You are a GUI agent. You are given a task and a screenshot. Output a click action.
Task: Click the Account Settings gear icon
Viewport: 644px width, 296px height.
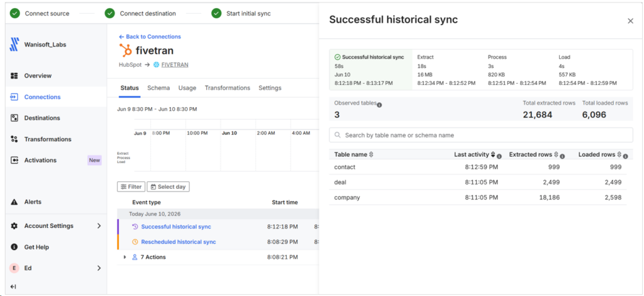(14, 225)
